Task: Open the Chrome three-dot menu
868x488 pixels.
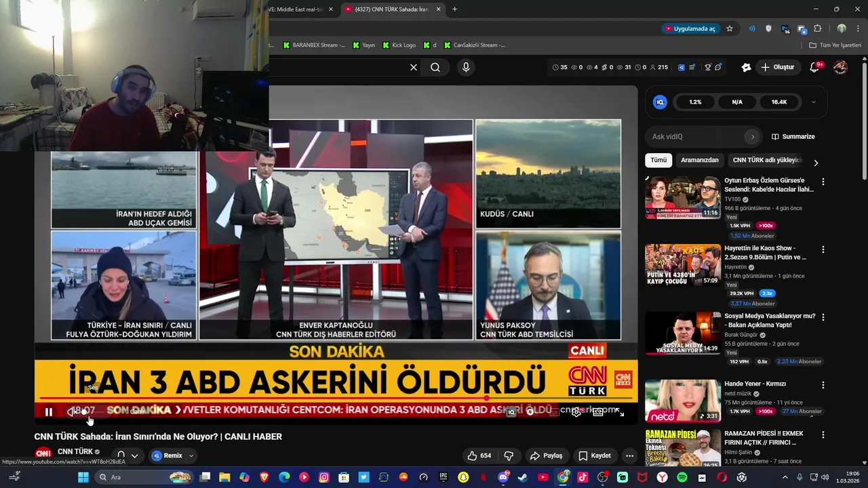Action: 858,28
